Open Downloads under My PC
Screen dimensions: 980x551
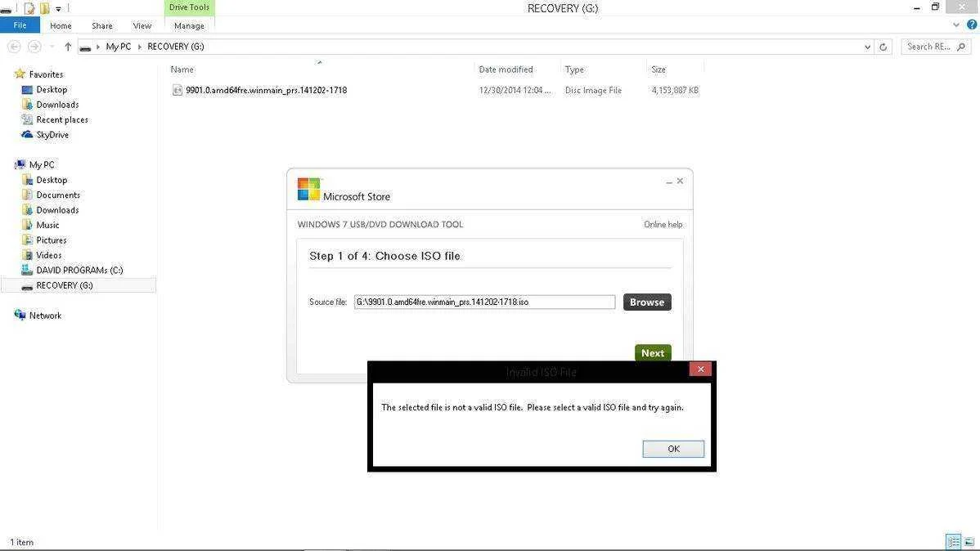click(57, 210)
